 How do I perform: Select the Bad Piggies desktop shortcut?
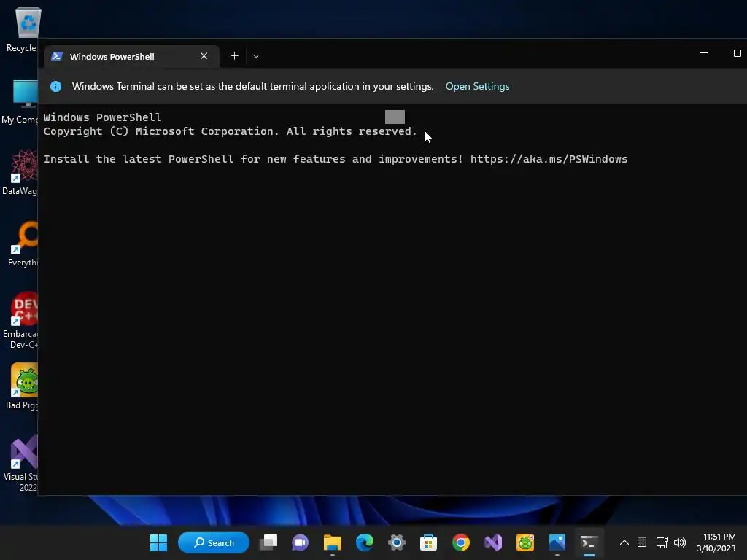click(22, 386)
